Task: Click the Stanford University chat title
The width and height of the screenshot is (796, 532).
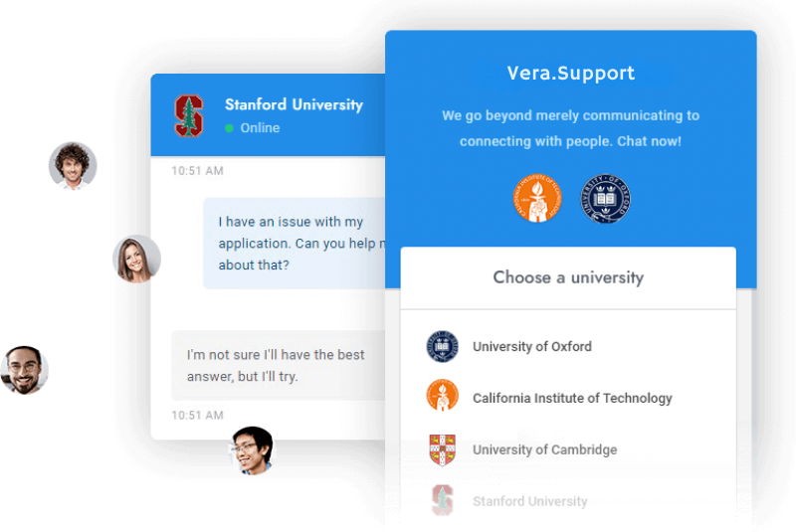Action: click(294, 105)
